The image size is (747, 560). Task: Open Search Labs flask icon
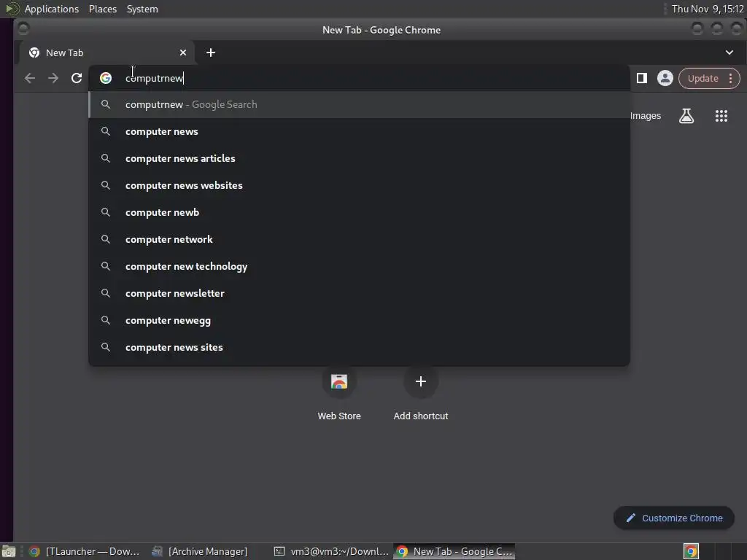(686, 116)
